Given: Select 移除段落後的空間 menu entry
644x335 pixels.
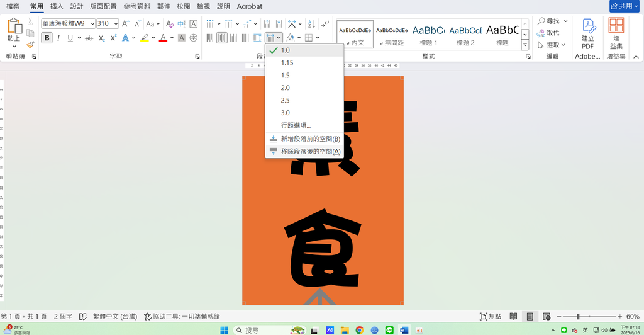Looking at the screenshot, I should tap(304, 151).
